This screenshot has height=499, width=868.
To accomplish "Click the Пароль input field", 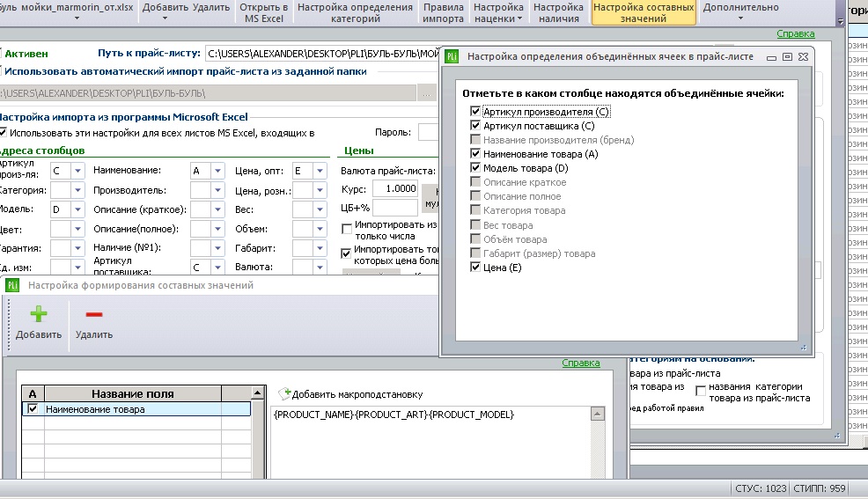I will pos(429,133).
